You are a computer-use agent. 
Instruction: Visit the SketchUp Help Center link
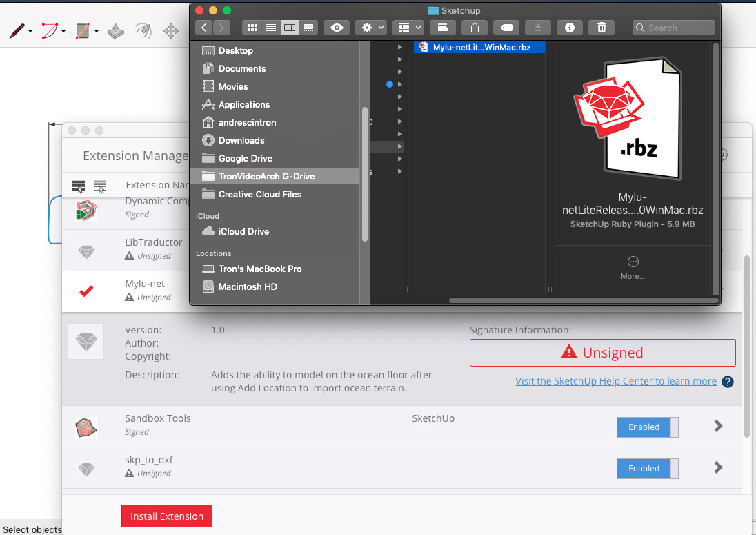tap(616, 380)
